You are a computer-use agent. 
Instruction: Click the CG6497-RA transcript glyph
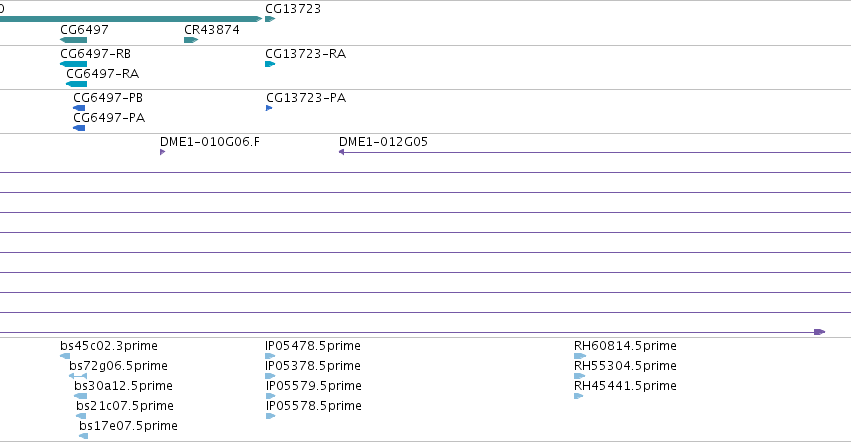click(77, 84)
